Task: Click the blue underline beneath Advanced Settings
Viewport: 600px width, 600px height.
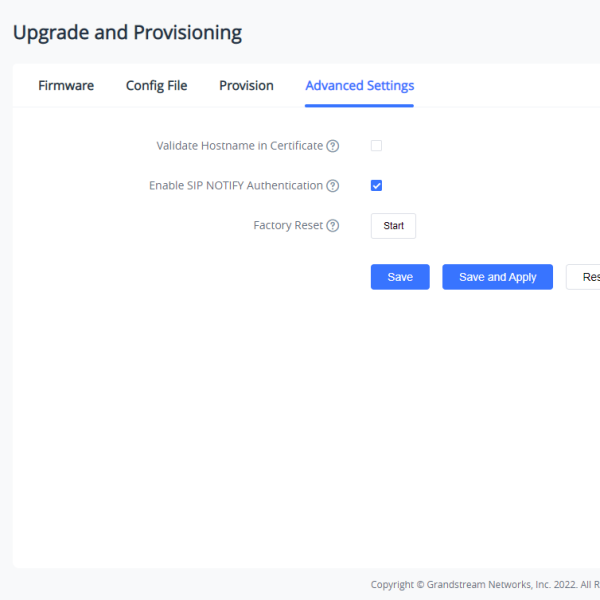Action: click(x=359, y=105)
